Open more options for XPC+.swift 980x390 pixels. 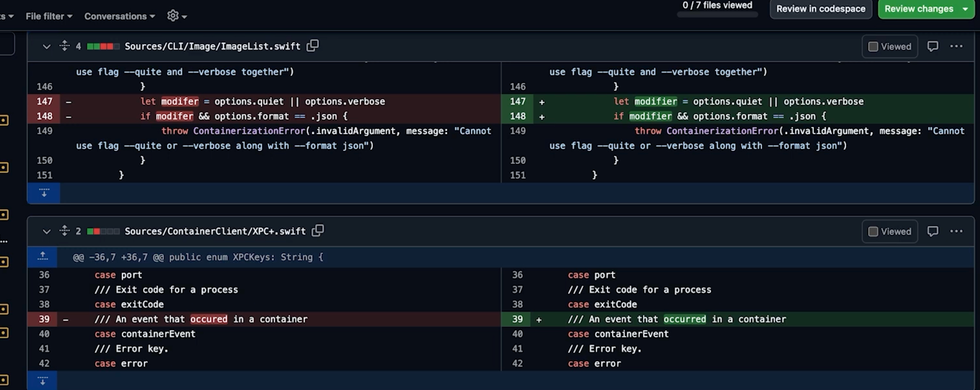956,232
